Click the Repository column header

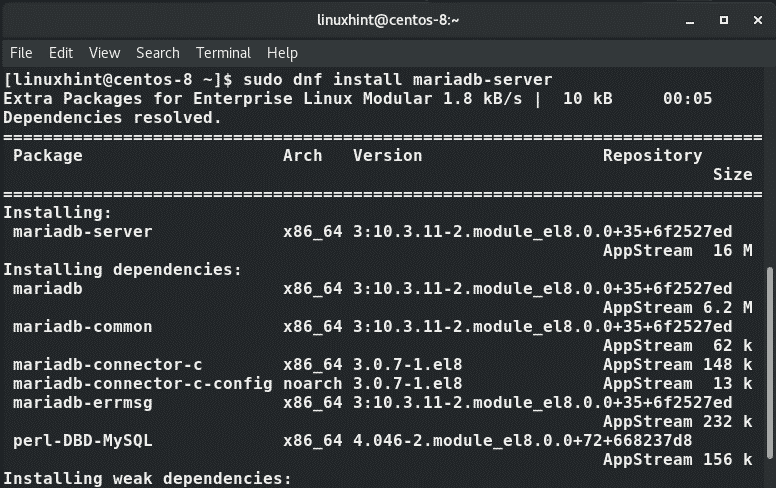pos(652,155)
